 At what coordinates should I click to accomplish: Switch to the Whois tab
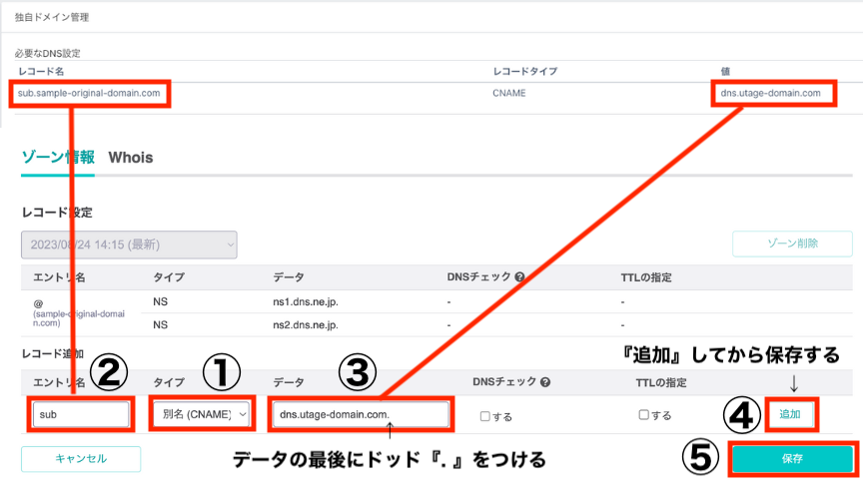point(131,157)
